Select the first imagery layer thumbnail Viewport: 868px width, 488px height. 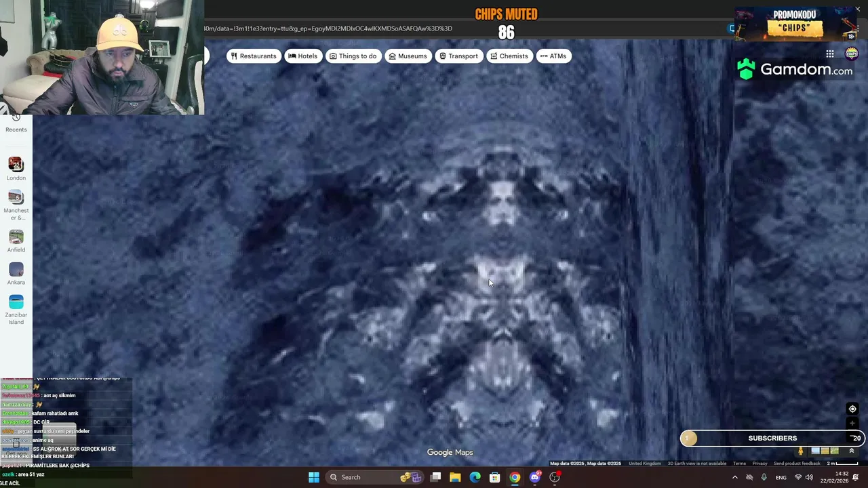pyautogui.click(x=815, y=451)
